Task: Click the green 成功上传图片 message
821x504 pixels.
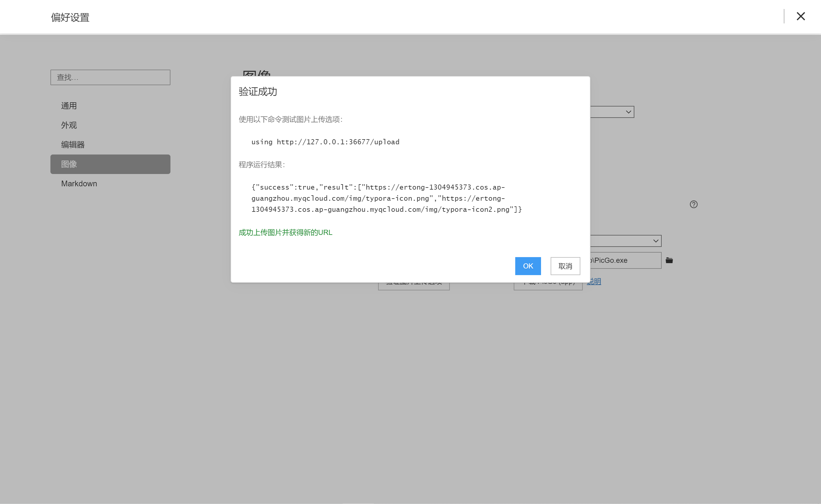Action: [x=285, y=232]
